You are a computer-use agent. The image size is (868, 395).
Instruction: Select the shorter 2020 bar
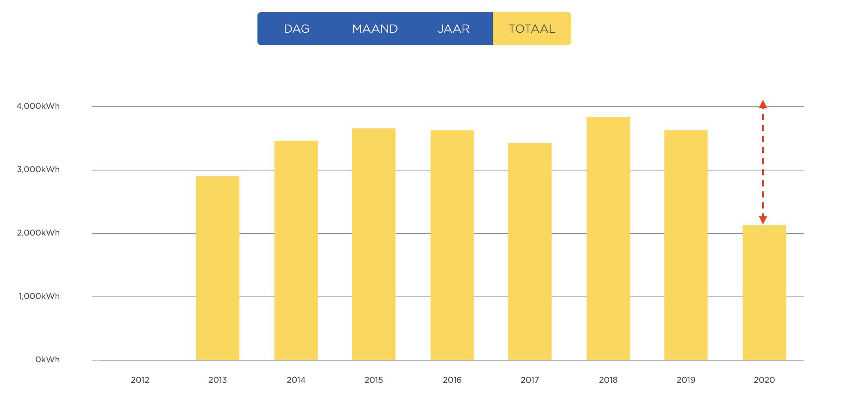764,292
